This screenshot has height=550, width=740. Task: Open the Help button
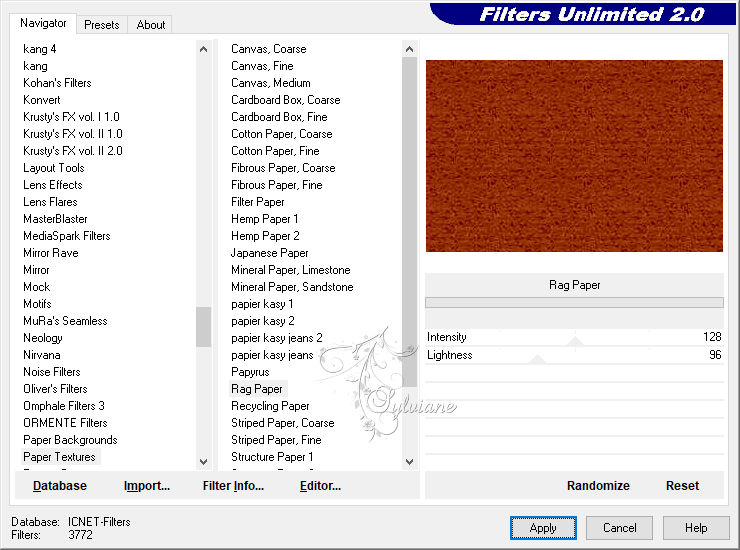[696, 528]
